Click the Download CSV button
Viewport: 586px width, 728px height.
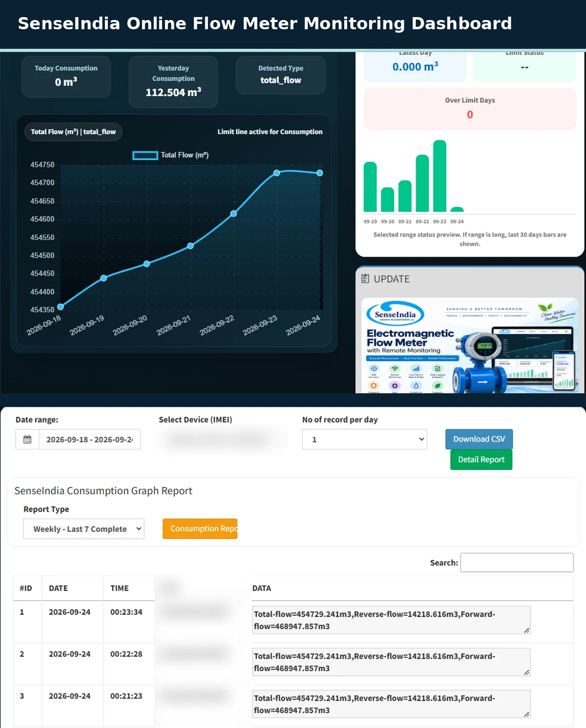click(479, 439)
